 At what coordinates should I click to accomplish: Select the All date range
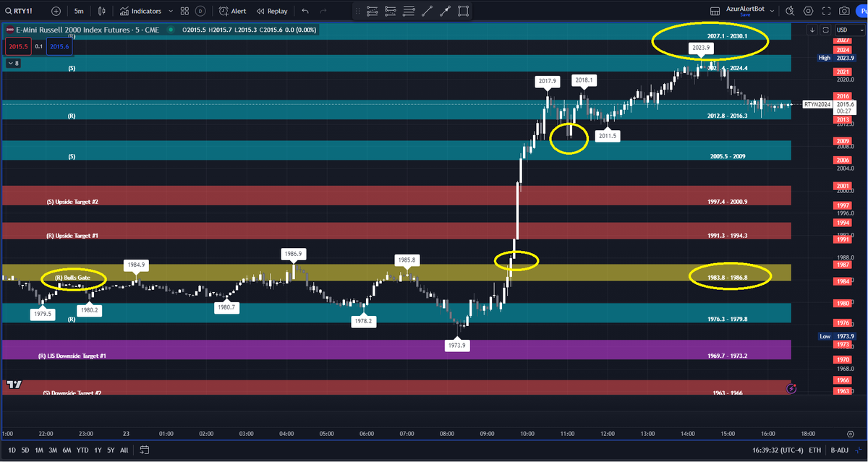click(124, 450)
